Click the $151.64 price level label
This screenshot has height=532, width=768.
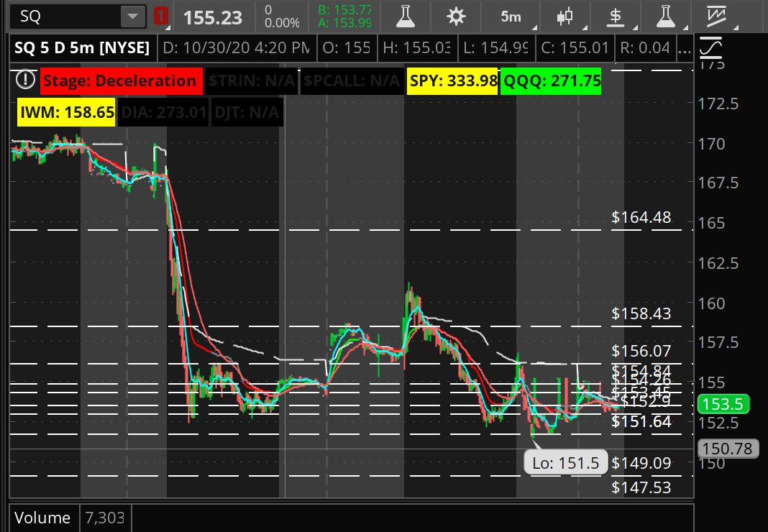(641, 421)
